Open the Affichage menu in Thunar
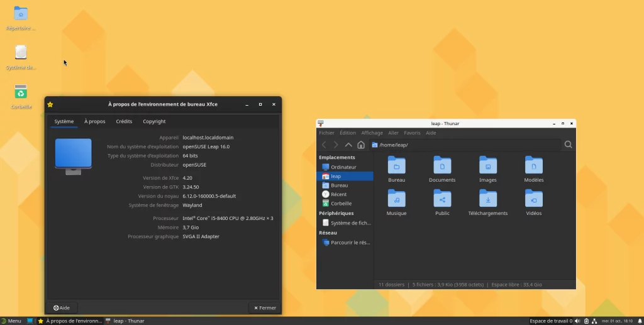Image resolution: width=644 pixels, height=325 pixels. (x=372, y=133)
